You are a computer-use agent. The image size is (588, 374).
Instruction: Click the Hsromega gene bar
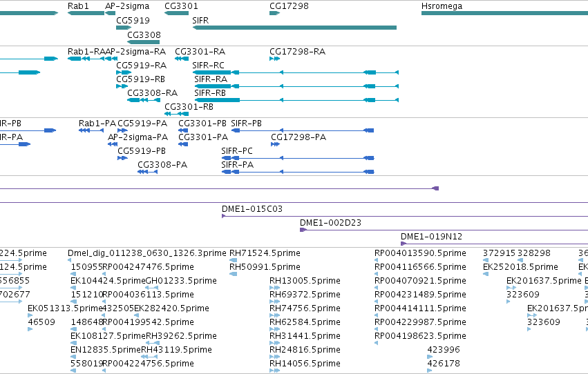click(504, 13)
